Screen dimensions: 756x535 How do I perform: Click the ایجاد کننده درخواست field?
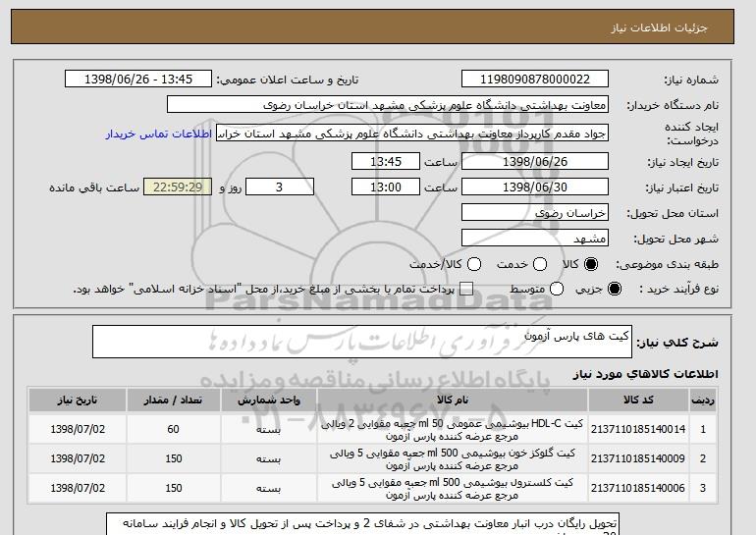(412, 134)
